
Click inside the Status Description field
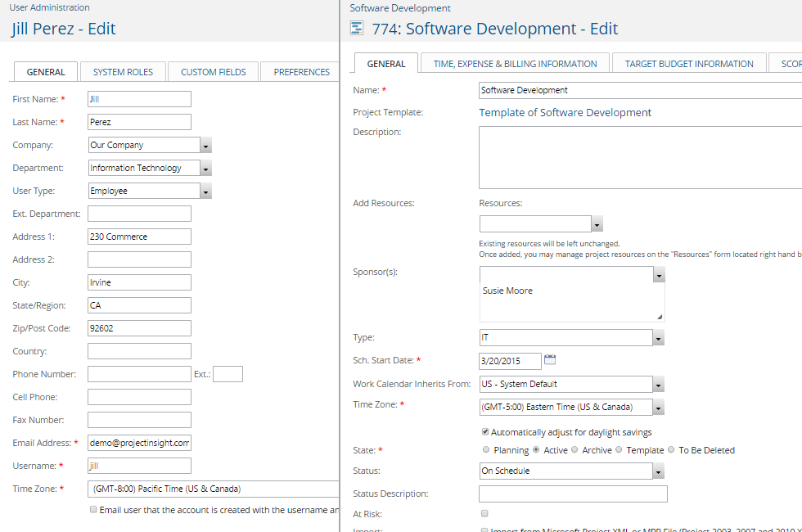coord(571,493)
